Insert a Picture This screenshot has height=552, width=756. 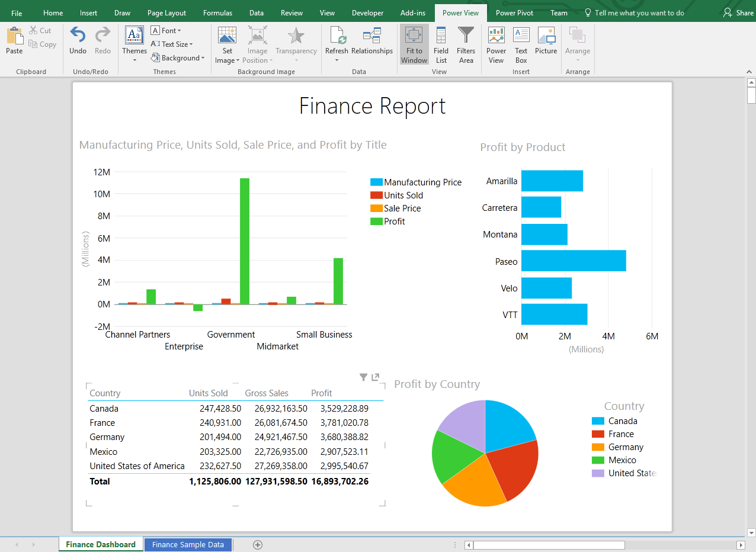point(546,43)
